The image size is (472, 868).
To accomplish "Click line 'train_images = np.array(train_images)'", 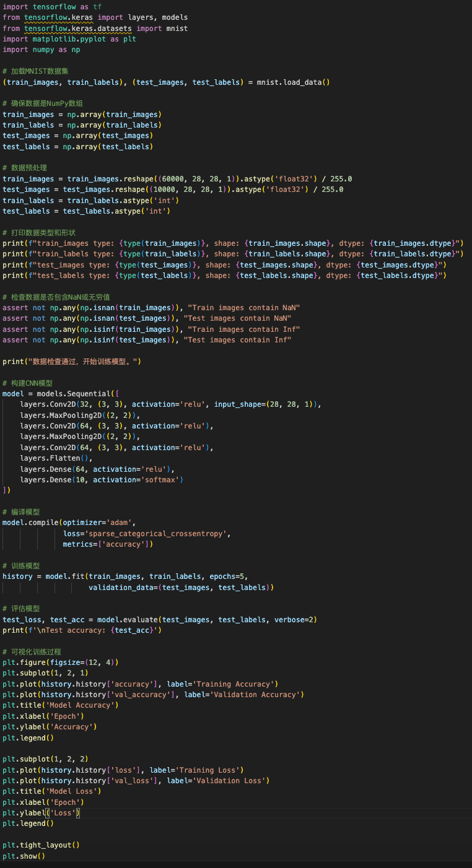I will 82,115.
